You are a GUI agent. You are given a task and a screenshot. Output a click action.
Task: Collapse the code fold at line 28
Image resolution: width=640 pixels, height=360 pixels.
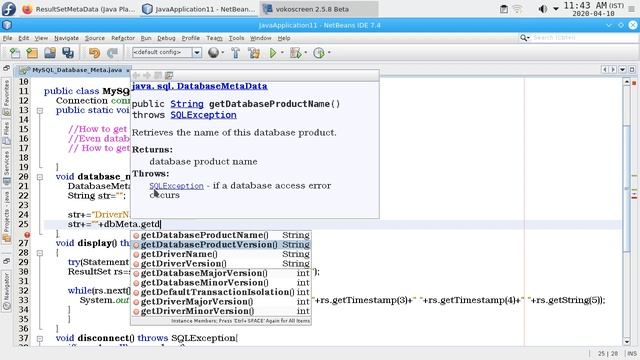pyautogui.click(x=40, y=253)
